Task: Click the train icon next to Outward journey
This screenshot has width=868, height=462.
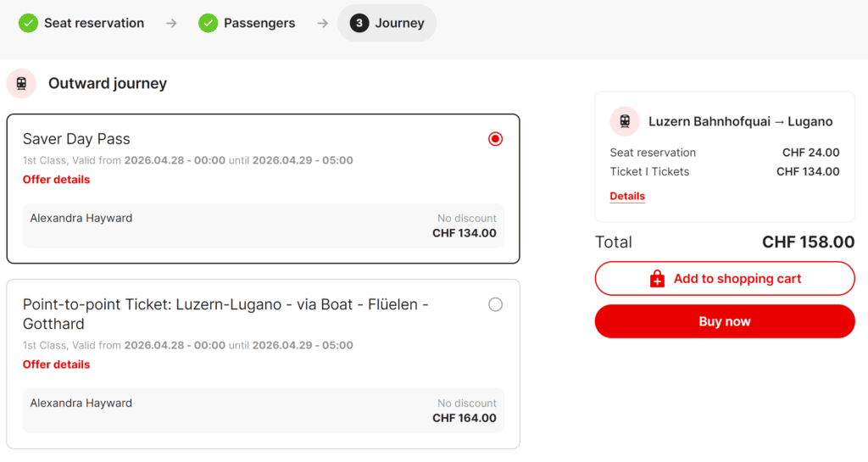Action: coord(21,83)
